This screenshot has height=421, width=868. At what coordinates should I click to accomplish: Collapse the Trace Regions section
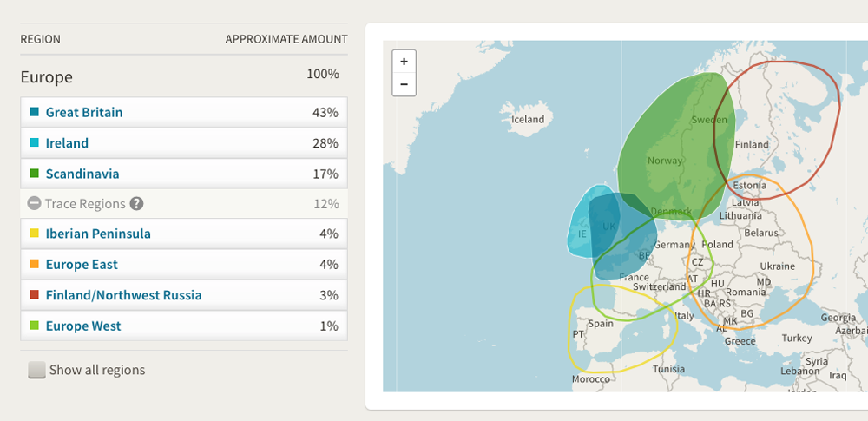coord(34,204)
